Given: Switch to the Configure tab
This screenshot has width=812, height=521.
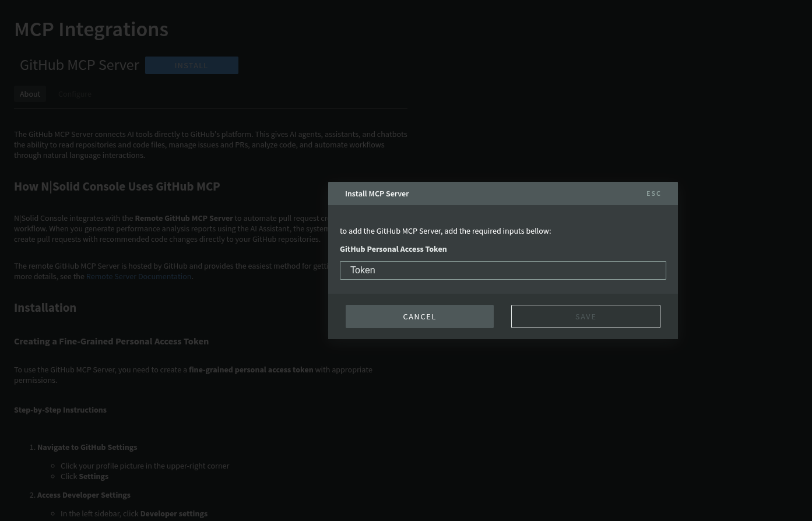Looking at the screenshot, I should pyautogui.click(x=75, y=94).
